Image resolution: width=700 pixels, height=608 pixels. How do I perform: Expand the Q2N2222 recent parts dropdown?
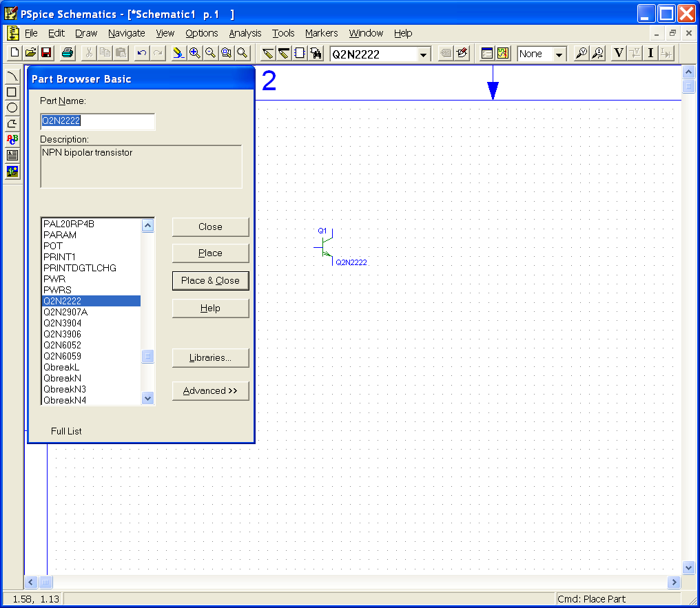pyautogui.click(x=424, y=54)
